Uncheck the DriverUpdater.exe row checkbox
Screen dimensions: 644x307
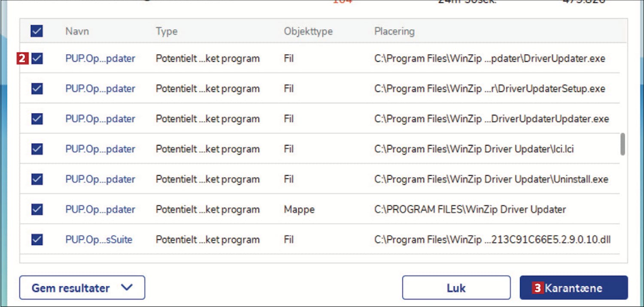[37, 58]
